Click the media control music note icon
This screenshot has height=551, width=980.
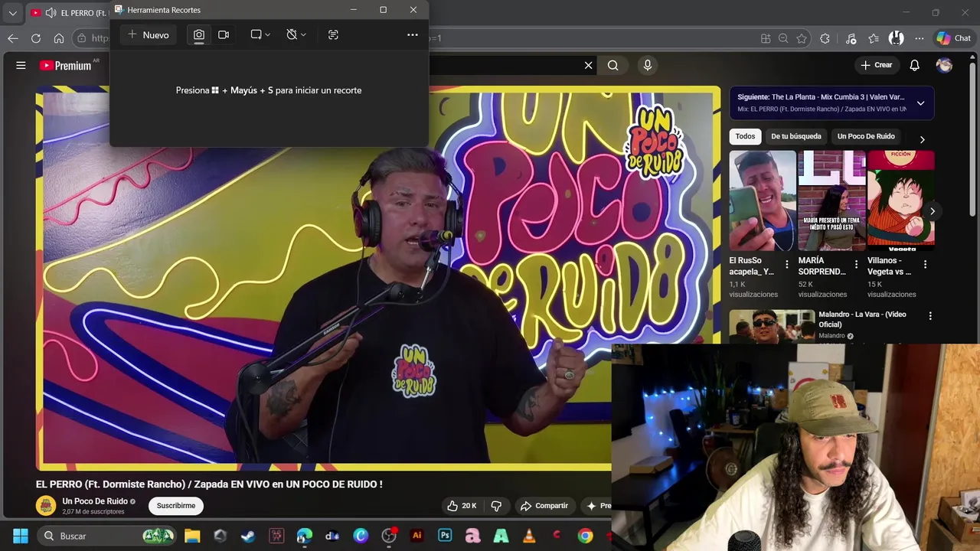(x=851, y=38)
